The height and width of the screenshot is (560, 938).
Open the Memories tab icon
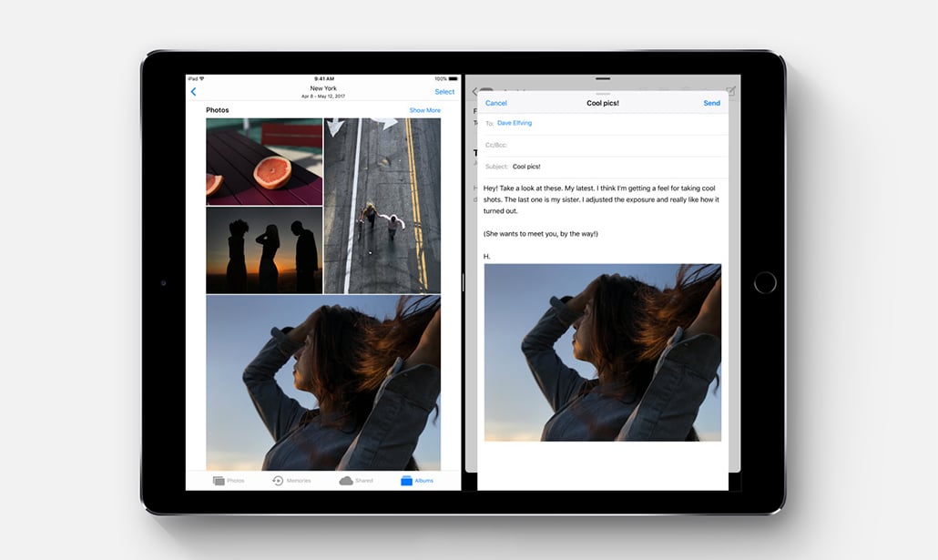point(278,481)
